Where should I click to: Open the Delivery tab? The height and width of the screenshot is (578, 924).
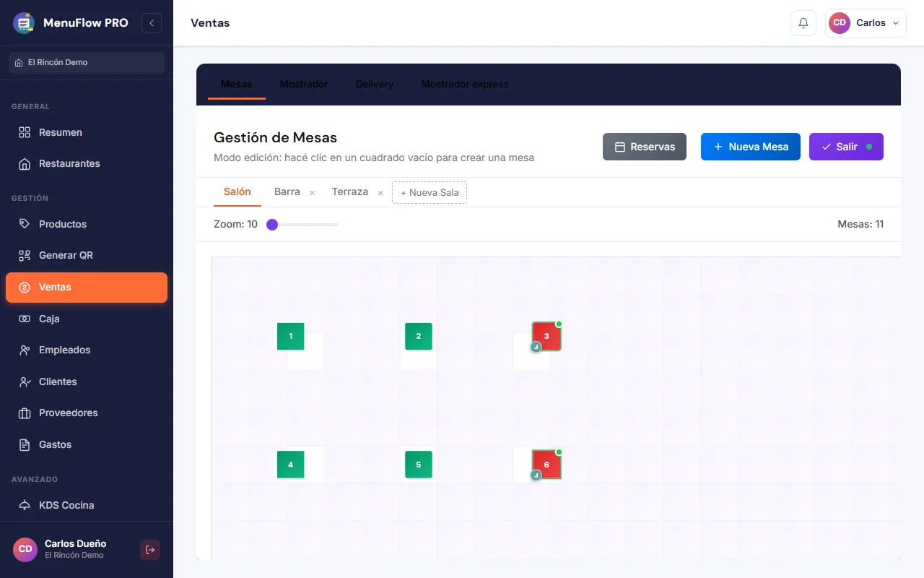point(375,84)
